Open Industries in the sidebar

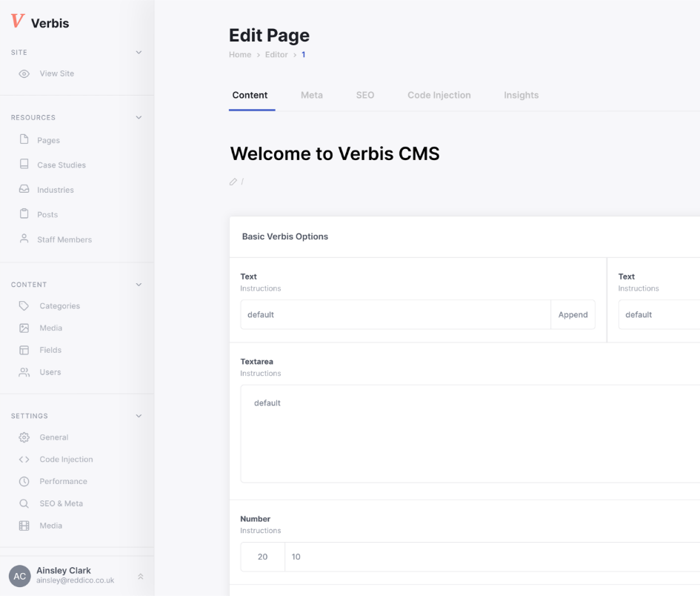click(x=56, y=190)
